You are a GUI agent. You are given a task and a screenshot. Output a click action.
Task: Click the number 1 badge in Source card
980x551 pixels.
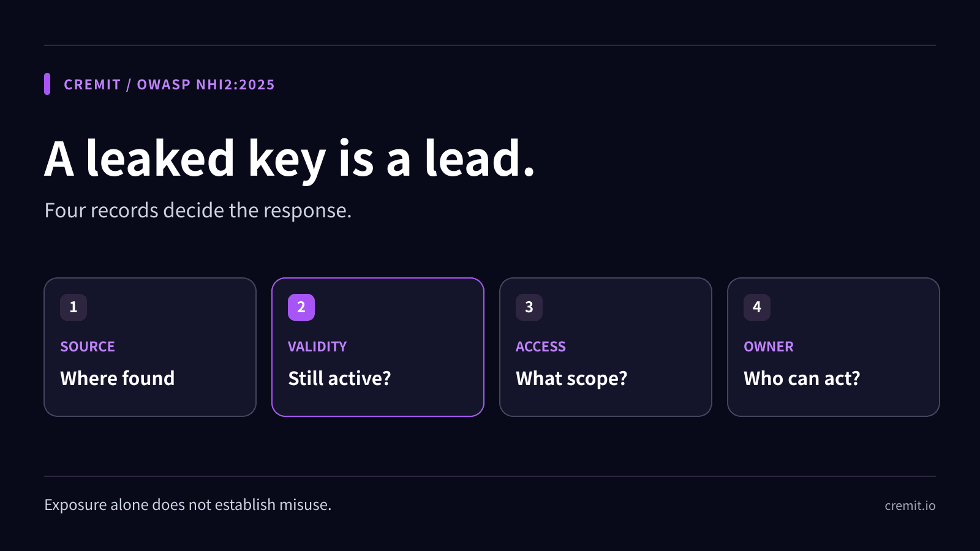[73, 307]
